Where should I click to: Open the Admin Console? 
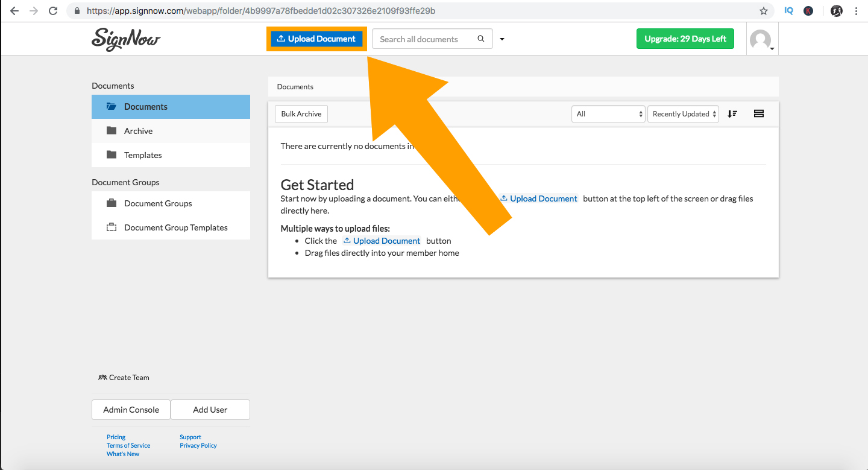coord(131,410)
